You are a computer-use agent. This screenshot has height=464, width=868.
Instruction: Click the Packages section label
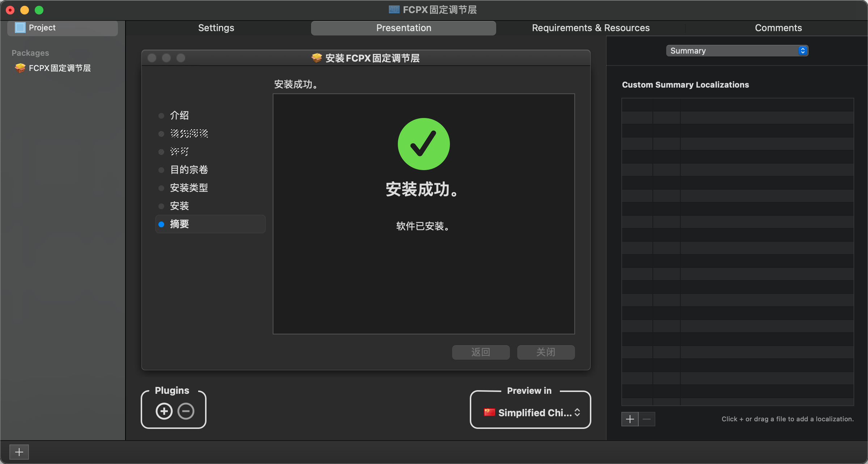(30, 53)
